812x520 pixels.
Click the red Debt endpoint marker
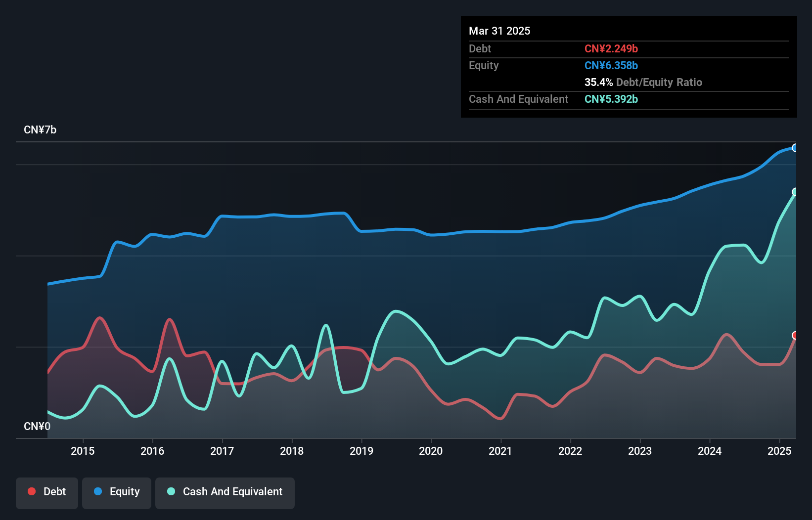tap(795, 336)
